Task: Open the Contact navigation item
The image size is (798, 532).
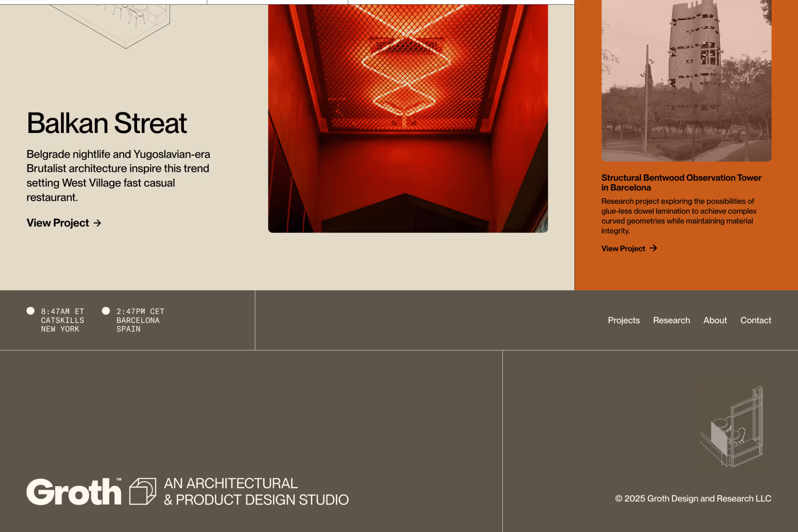Action: (x=756, y=320)
